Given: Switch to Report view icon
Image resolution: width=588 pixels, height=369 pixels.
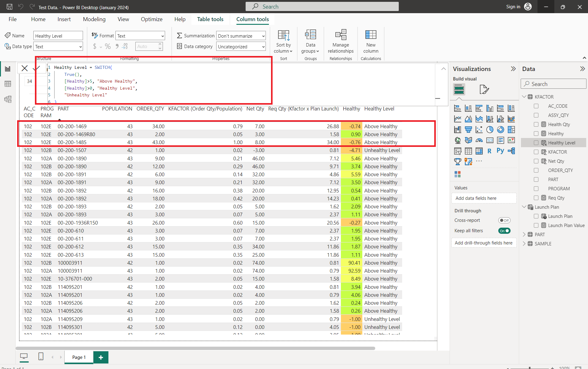Looking at the screenshot, I should tap(8, 69).
